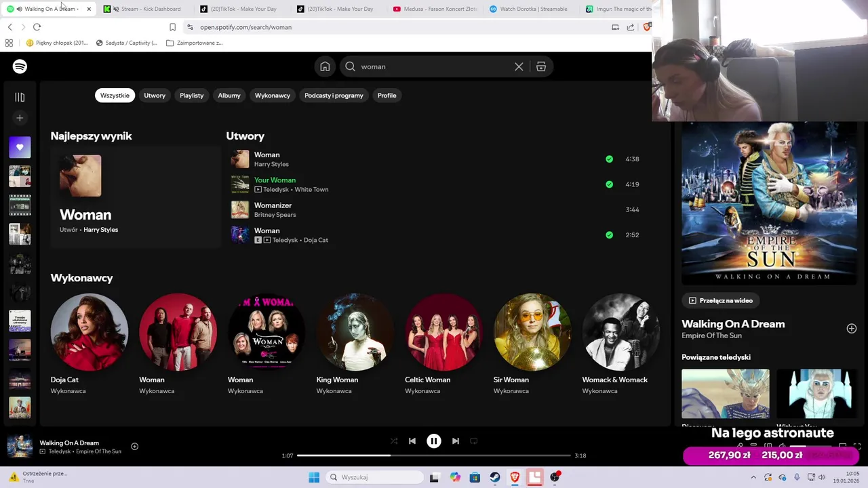Select the Profile filter chip
The height and width of the screenshot is (488, 868).
click(387, 96)
